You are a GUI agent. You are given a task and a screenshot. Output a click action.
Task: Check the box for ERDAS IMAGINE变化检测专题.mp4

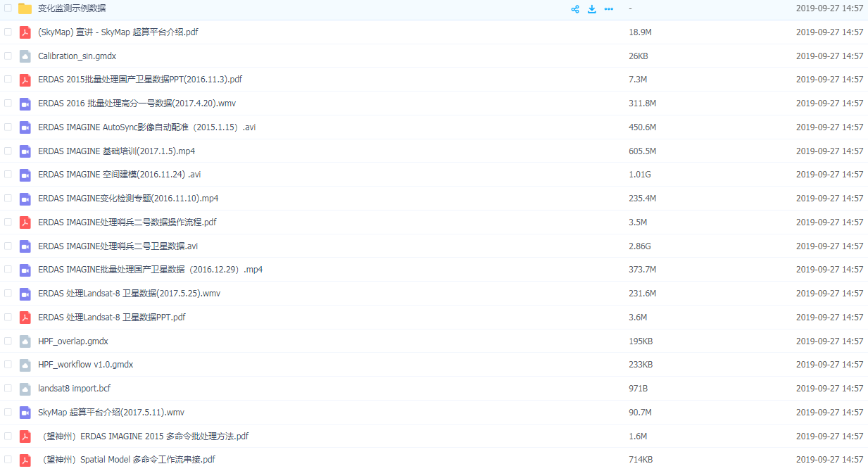(8, 199)
